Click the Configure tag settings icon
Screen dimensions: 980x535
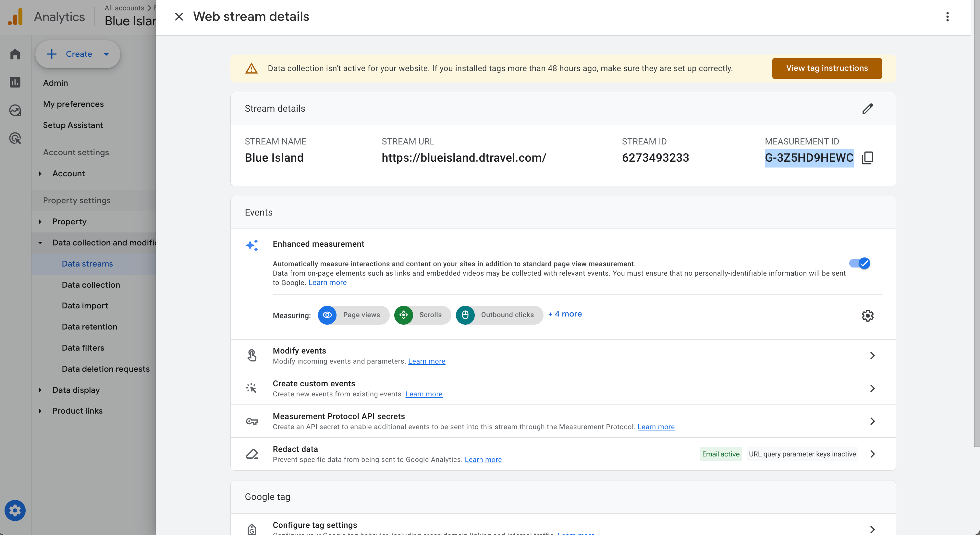pos(252,529)
